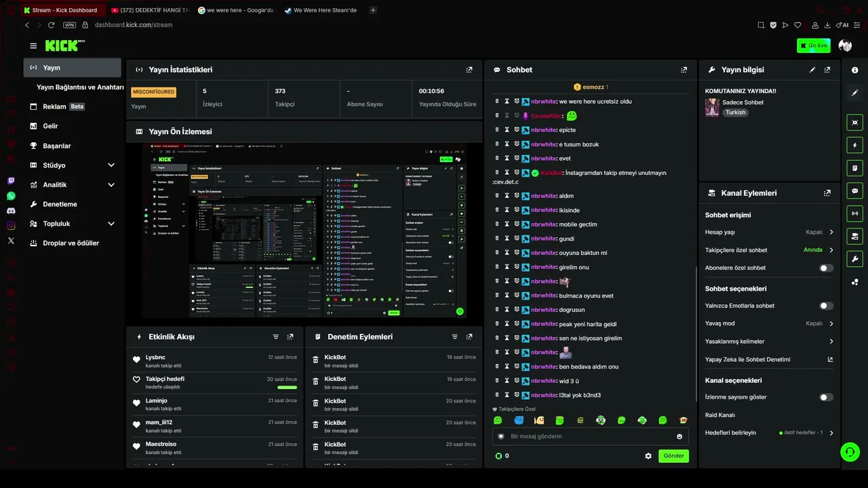This screenshot has width=868, height=488.
Task: Switch to the We Were Here Steam tab
Action: (322, 10)
